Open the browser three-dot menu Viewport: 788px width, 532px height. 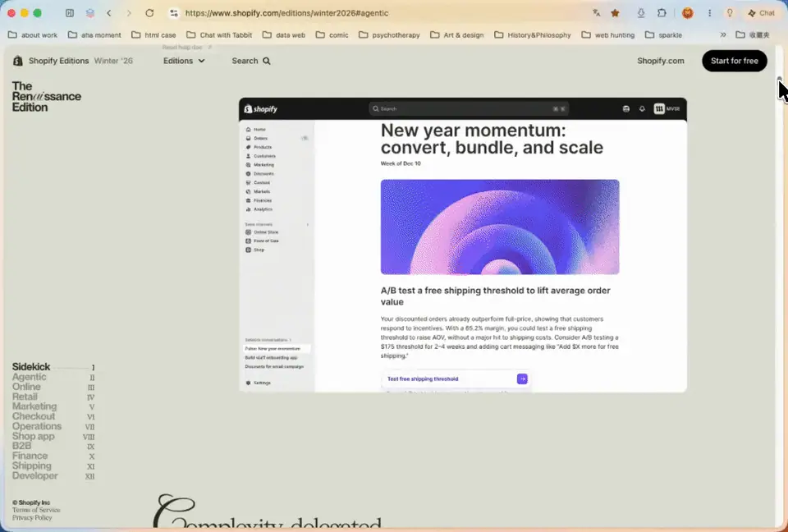pos(709,13)
